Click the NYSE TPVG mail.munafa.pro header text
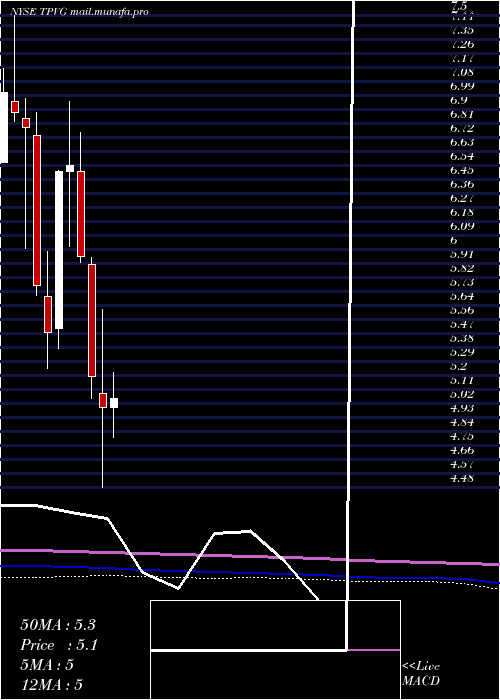 click(x=79, y=12)
